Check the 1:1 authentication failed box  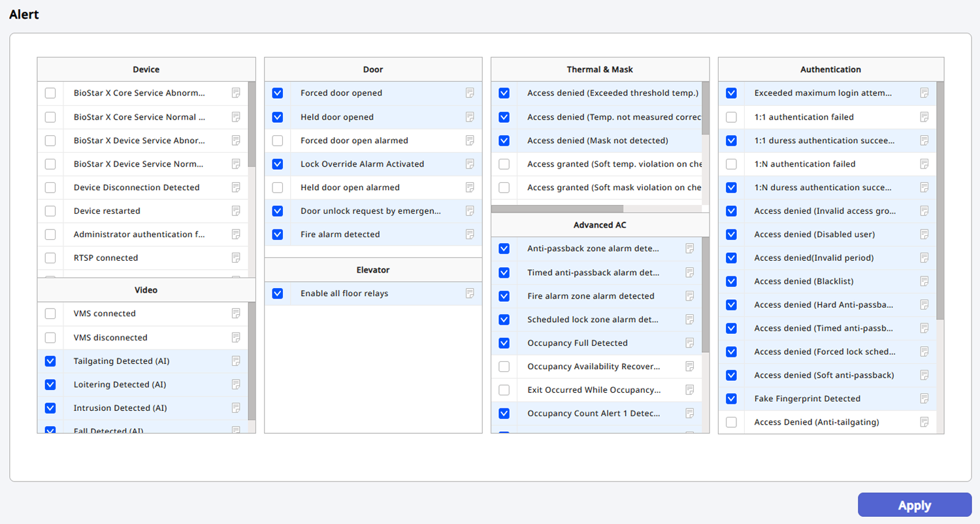pos(731,118)
